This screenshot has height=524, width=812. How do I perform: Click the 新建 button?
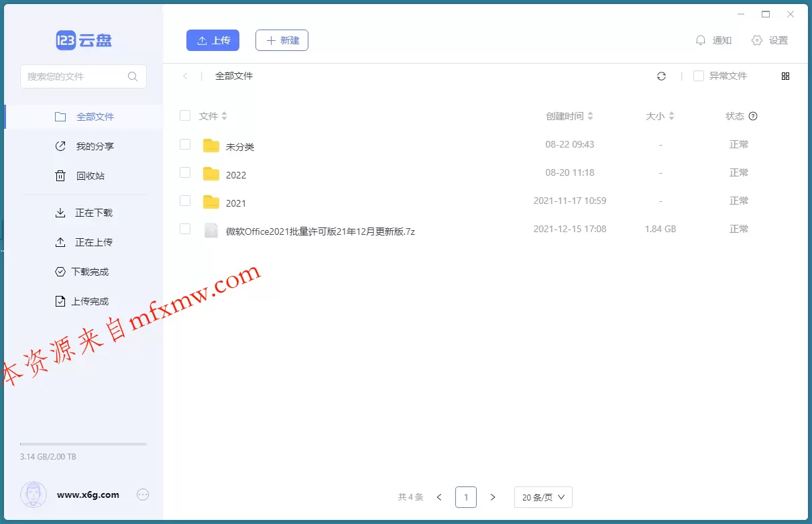coord(282,40)
